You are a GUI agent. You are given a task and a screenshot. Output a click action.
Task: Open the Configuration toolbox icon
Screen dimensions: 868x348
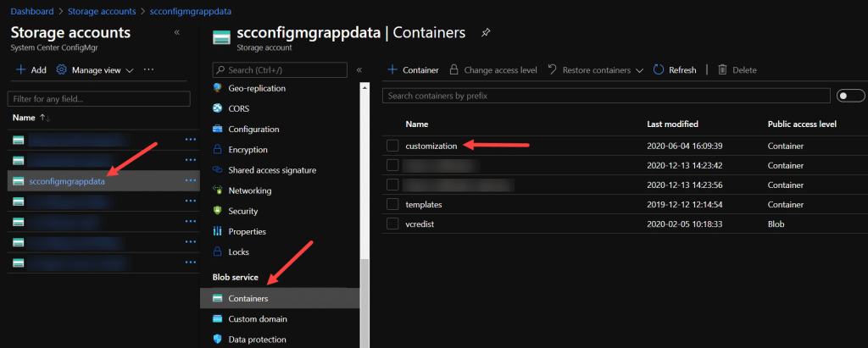218,129
